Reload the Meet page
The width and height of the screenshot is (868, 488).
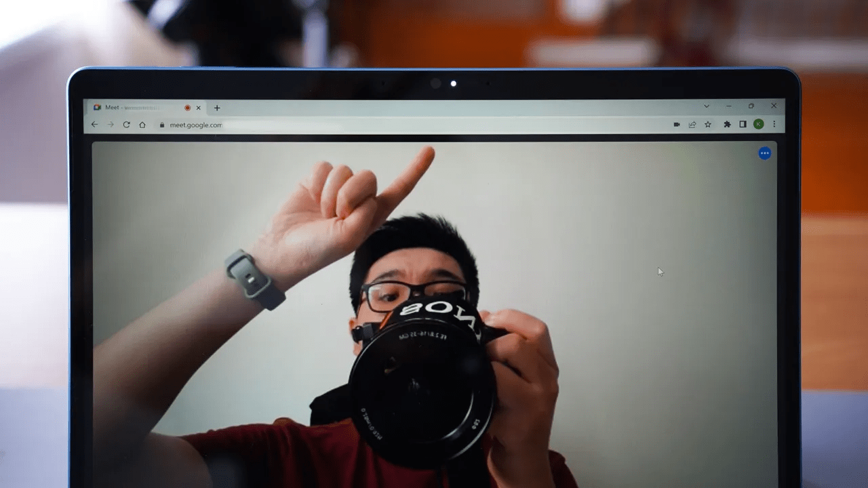[x=126, y=125]
